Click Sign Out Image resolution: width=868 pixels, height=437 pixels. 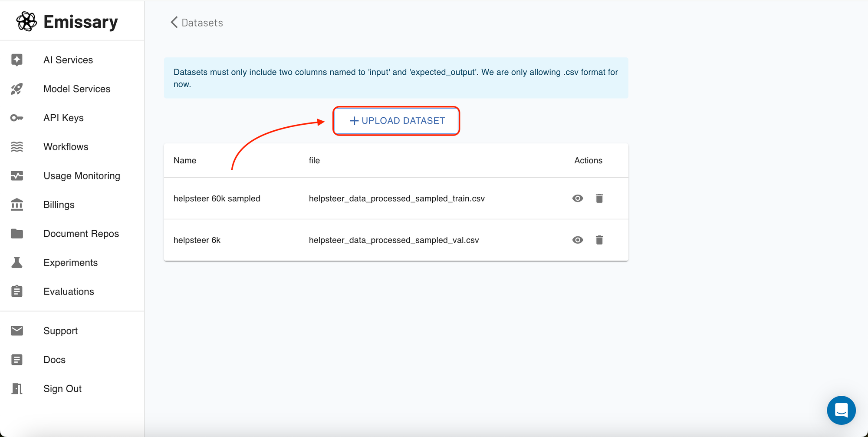point(72,389)
